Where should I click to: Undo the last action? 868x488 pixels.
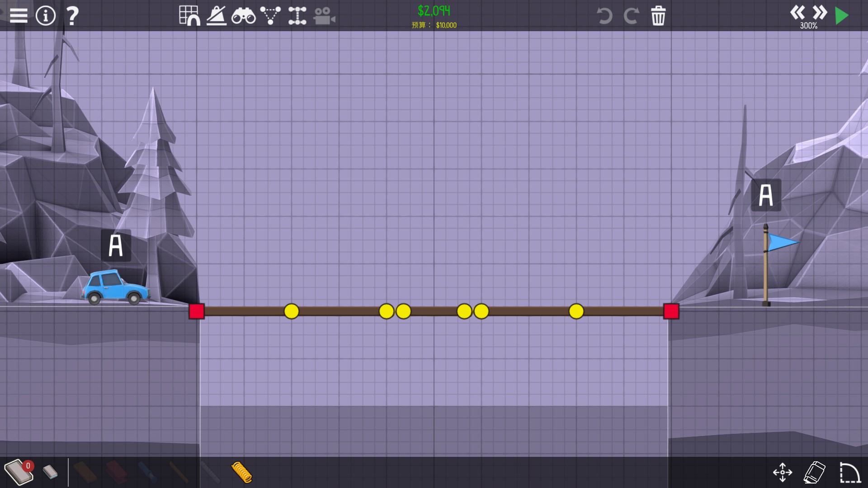[604, 16]
